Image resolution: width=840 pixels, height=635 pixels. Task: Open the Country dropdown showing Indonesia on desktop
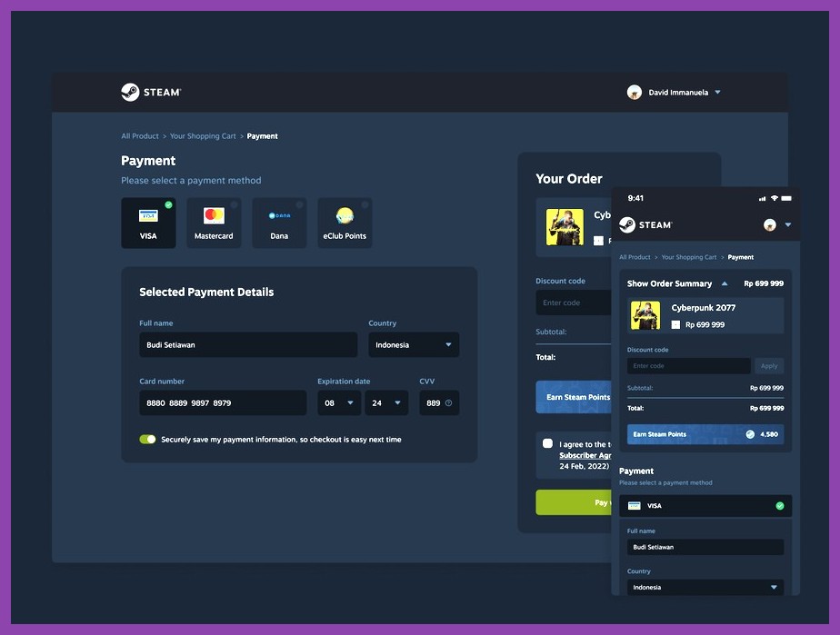414,345
